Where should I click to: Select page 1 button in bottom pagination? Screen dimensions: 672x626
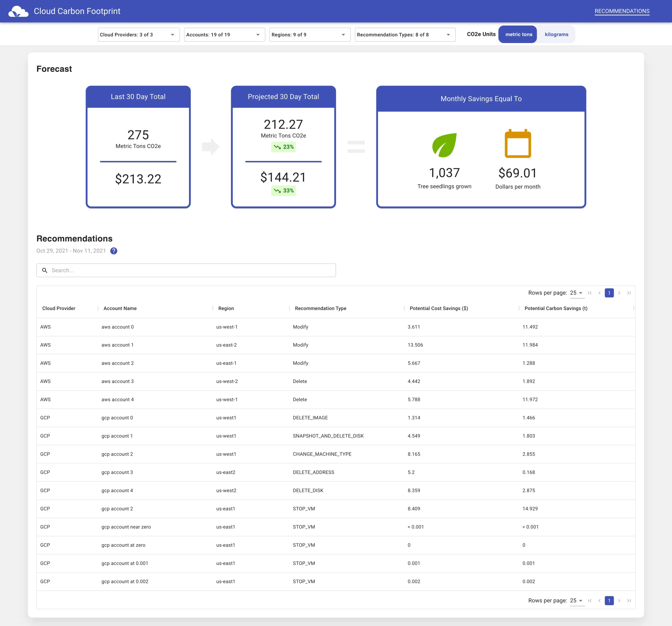click(609, 601)
